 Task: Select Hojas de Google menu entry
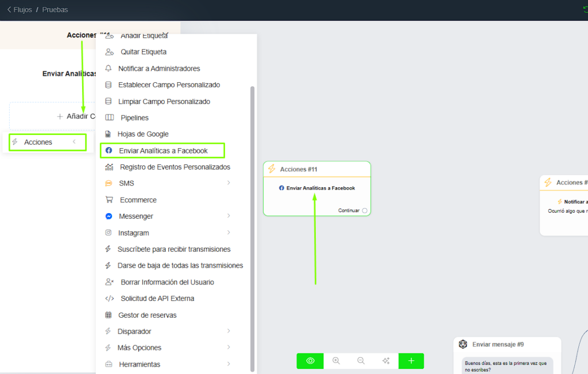pyautogui.click(x=143, y=134)
